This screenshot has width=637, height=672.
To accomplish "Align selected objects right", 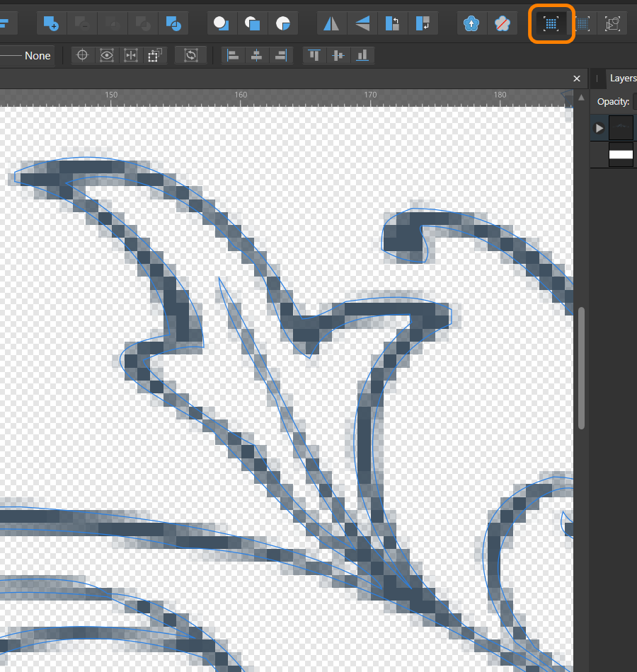I will [x=281, y=55].
